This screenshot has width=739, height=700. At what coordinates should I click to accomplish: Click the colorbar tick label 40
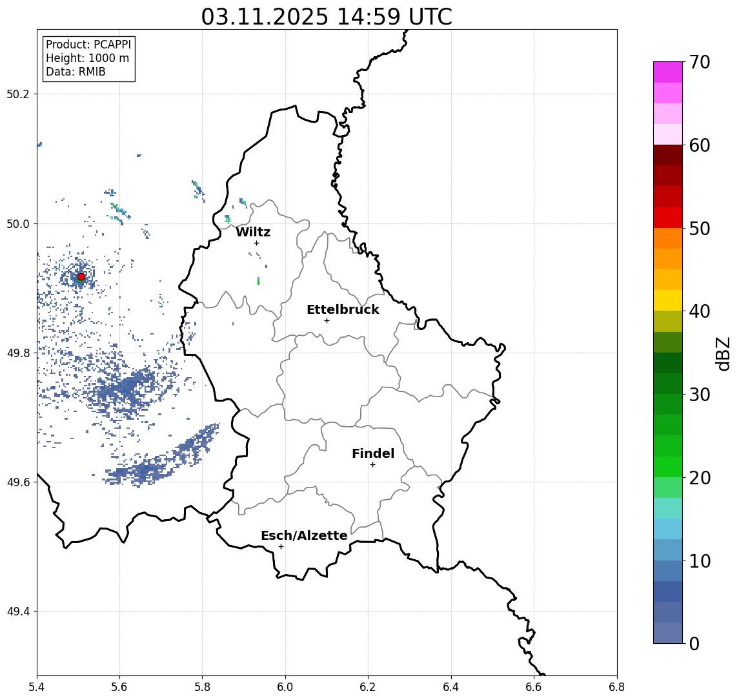(700, 311)
